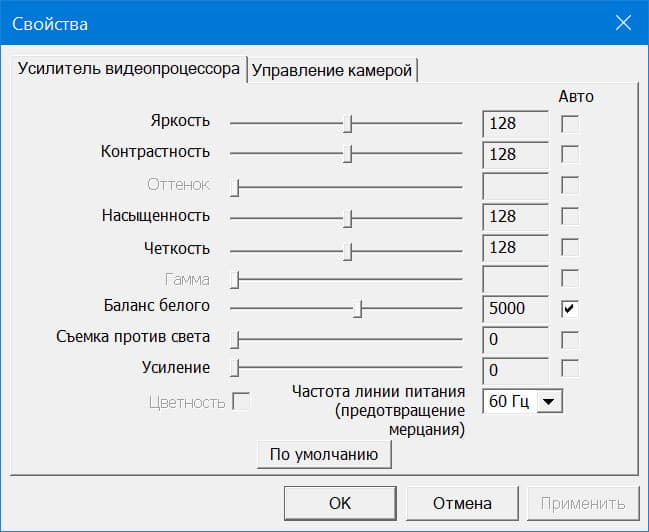Close the Свойства dialog window
This screenshot has height=532, width=649.
[624, 23]
